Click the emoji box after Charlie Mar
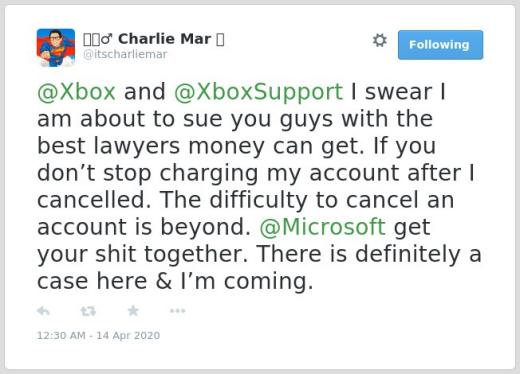Screen dimensions: 520x374 [220, 39]
